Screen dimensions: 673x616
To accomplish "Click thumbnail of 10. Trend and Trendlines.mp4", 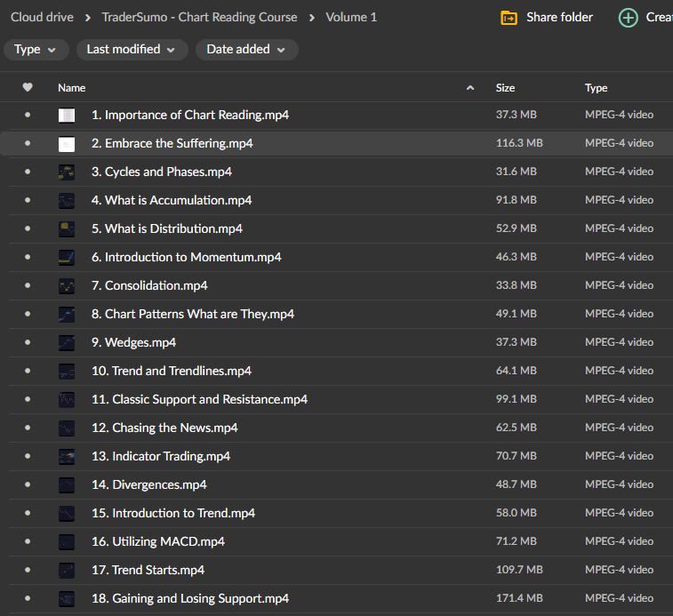I will (67, 371).
